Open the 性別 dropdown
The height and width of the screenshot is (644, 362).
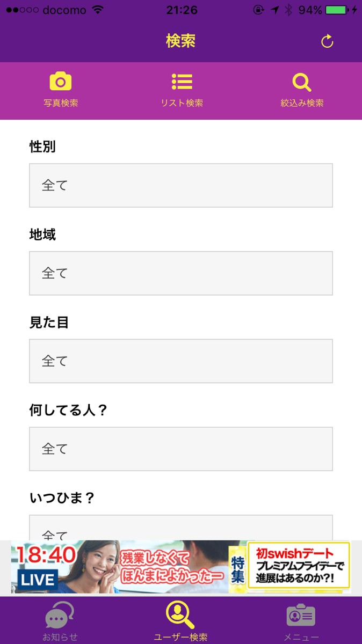click(181, 185)
